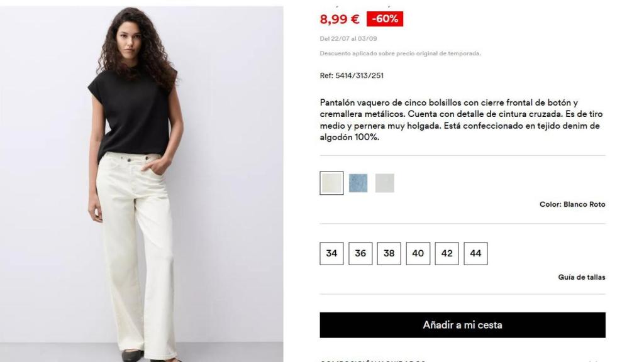This screenshot has width=644, height=362.
Task: Pick size 38
Action: pos(389,254)
